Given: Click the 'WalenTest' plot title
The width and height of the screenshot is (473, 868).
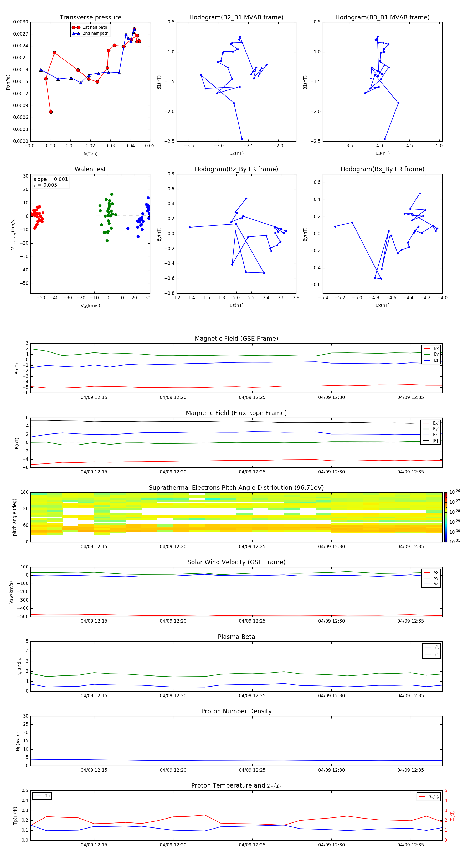Looking at the screenshot, I should [90, 169].
